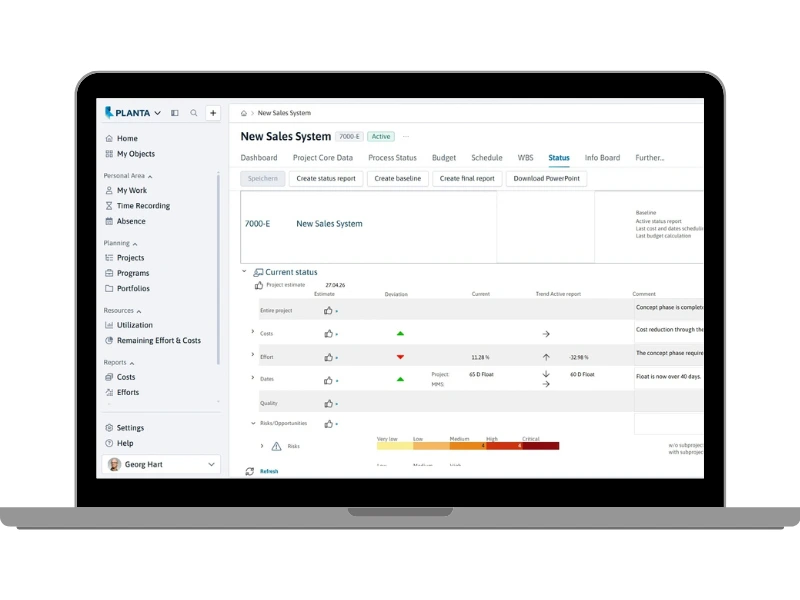Click Georg Hart avatar picture
Screen dimensions: 800x600
[x=114, y=464]
